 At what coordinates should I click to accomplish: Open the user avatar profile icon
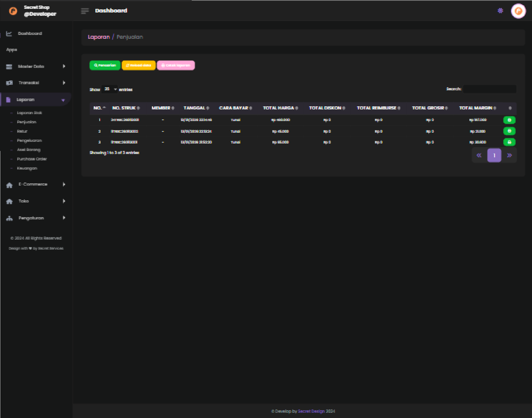(x=518, y=11)
